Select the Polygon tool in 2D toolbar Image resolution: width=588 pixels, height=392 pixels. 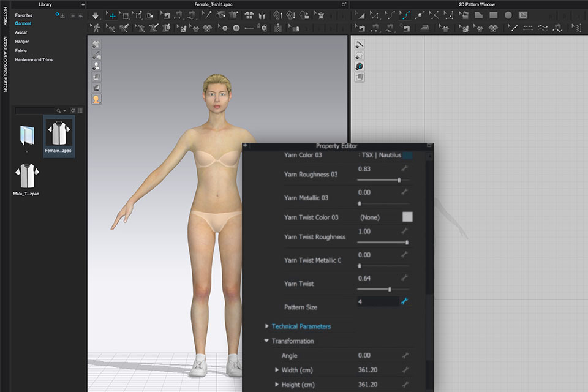479,15
